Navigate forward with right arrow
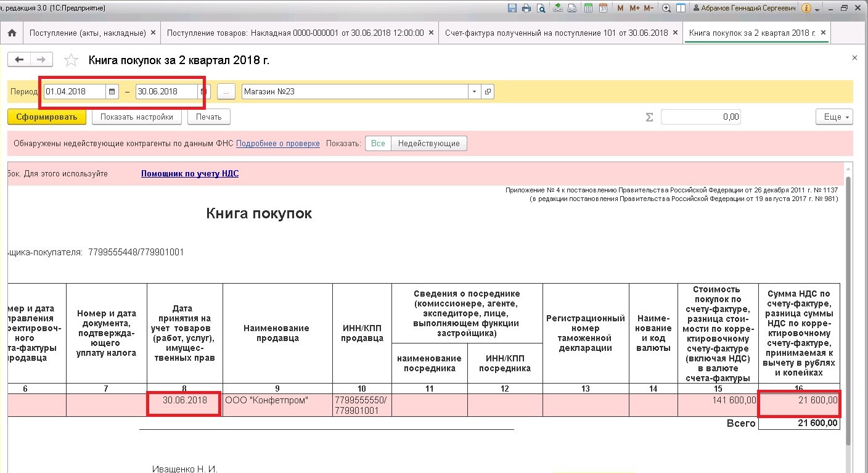 point(41,60)
